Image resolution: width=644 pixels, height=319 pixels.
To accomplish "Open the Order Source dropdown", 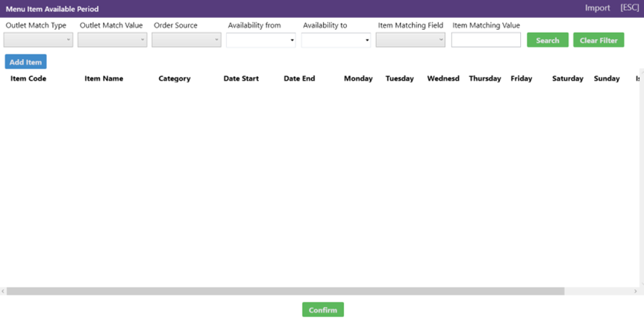I will pyautogui.click(x=186, y=40).
